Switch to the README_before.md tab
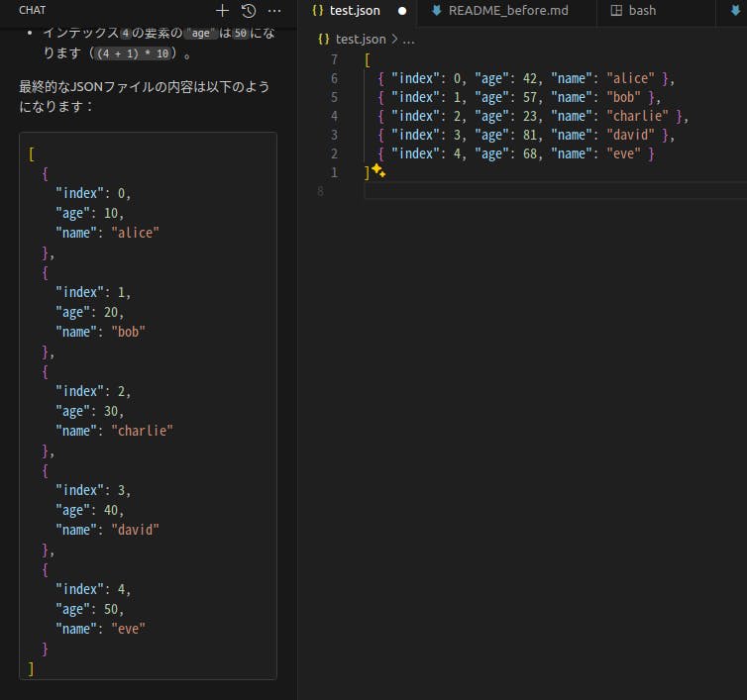 (x=508, y=11)
